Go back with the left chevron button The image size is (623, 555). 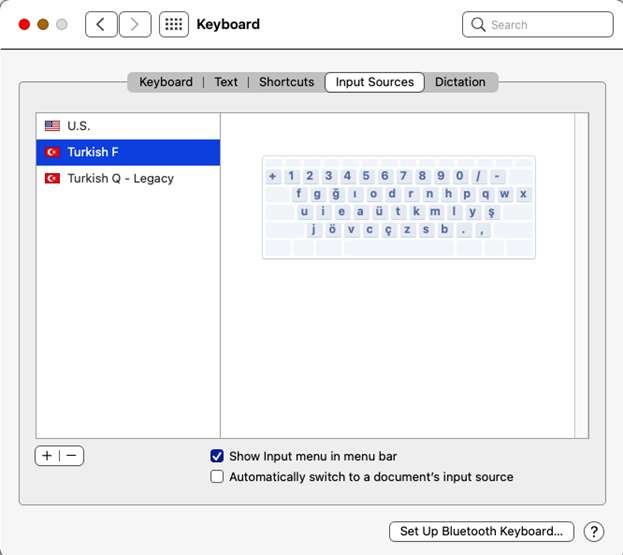(101, 25)
